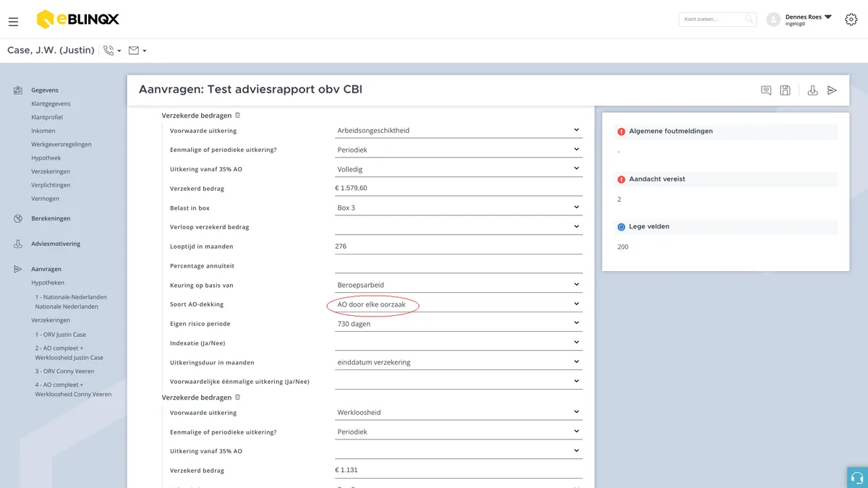The image size is (868, 488).
Task: Select the Adviesmotivering menu item
Action: (56, 244)
